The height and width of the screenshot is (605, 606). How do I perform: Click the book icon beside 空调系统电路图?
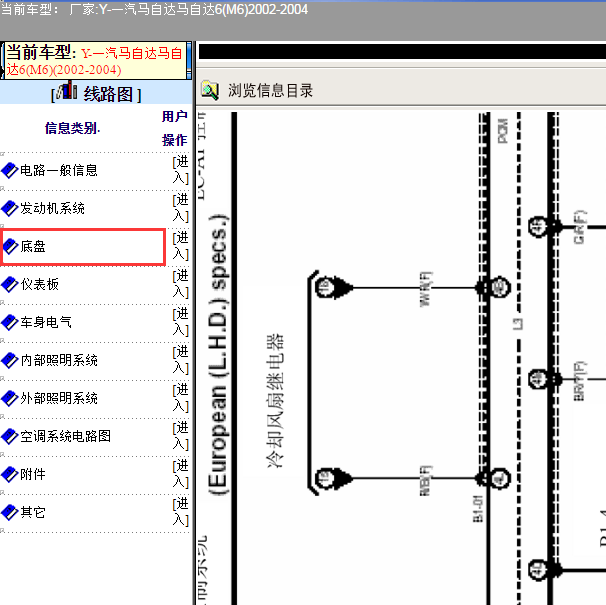(10, 436)
